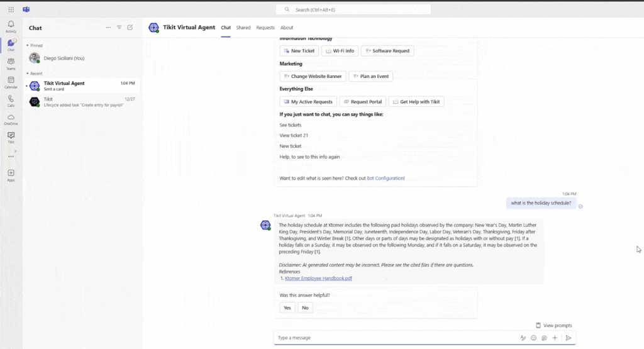Open OneDrive from the sidebar
Screen dimensions: 644x349
[11, 119]
